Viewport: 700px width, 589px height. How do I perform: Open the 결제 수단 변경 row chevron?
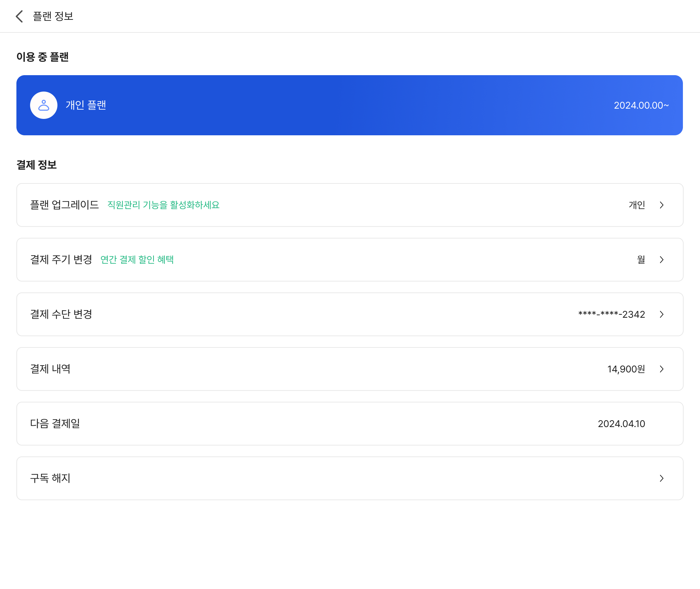[662, 314]
